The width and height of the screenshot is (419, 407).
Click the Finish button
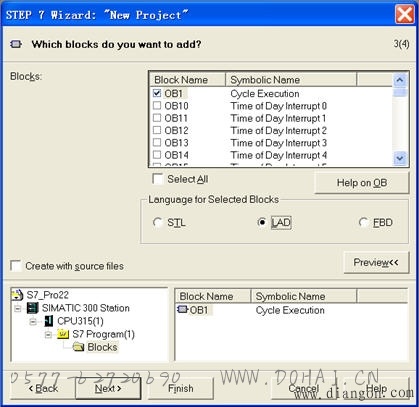(x=181, y=388)
